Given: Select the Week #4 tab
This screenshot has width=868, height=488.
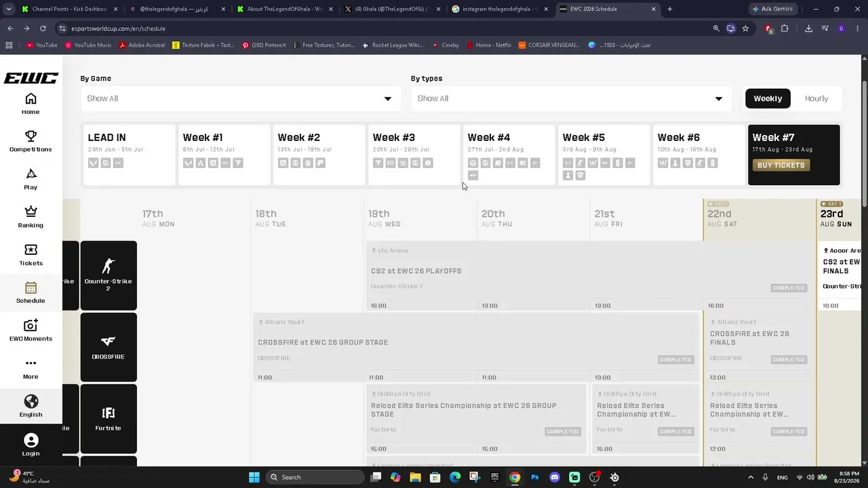Looking at the screenshot, I should (x=509, y=155).
